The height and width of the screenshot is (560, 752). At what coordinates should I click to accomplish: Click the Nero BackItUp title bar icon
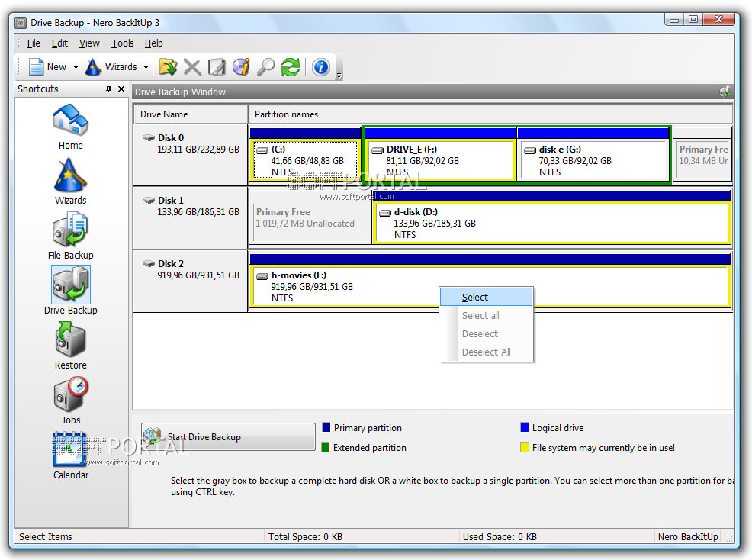pos(21,23)
